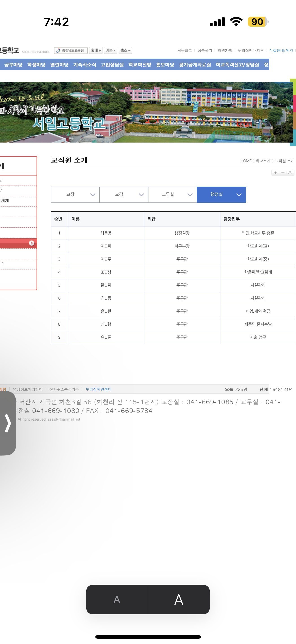This screenshot has width=296, height=644.
Task: Click HOME in the breadcrumb trail
Action: click(x=246, y=161)
